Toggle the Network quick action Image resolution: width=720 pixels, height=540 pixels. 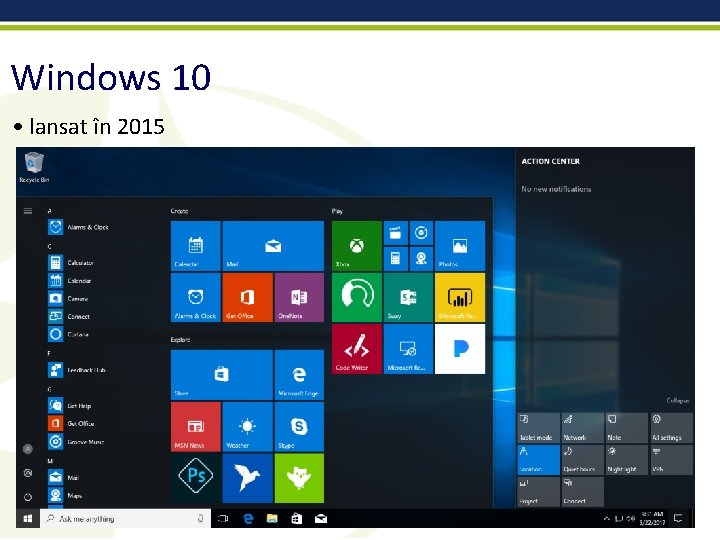[583, 428]
